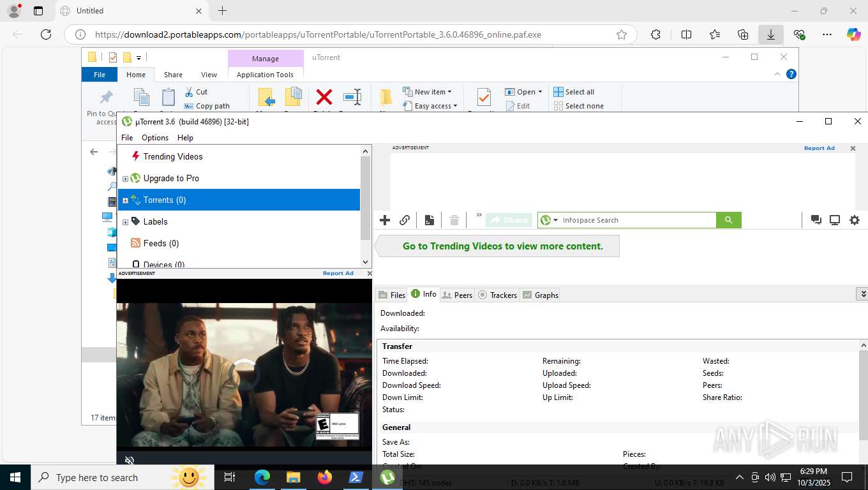This screenshot has width=868, height=490.
Task: Click the Create New Torrent icon
Action: (x=430, y=220)
